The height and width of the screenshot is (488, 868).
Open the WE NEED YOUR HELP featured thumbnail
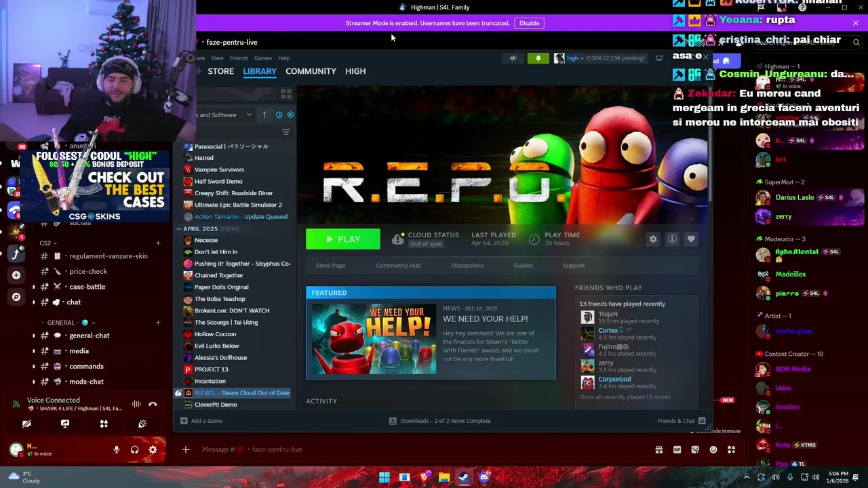[374, 339]
